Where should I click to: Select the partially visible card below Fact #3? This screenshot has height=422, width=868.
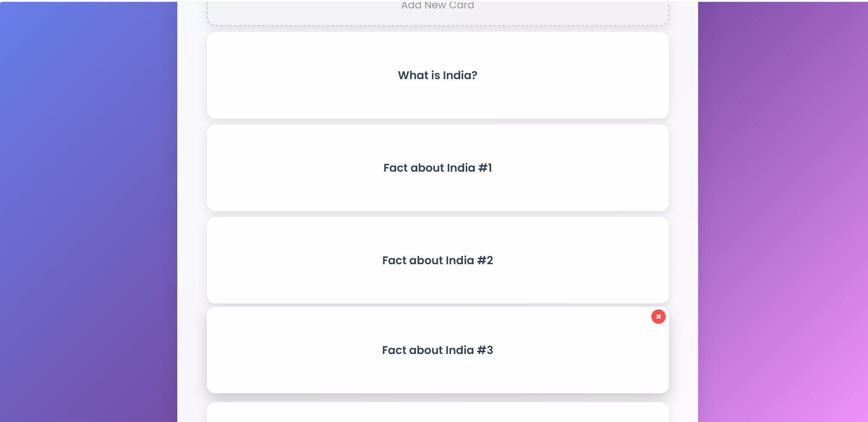(437, 413)
